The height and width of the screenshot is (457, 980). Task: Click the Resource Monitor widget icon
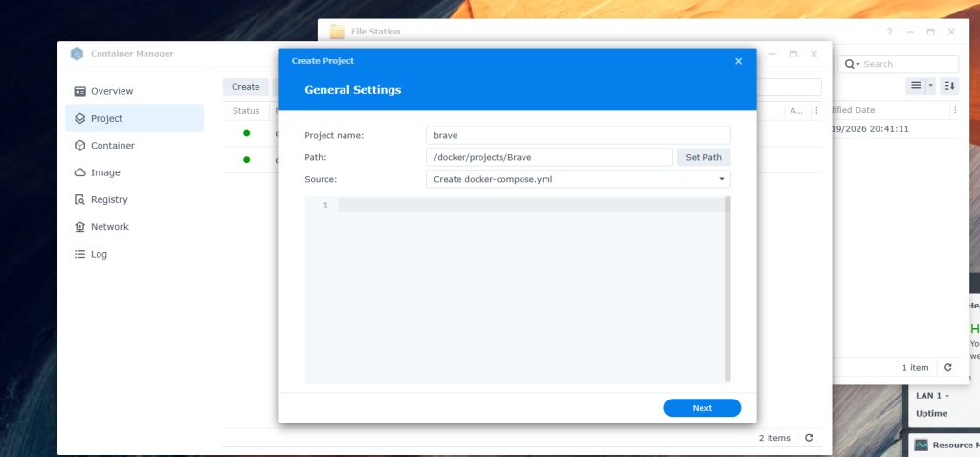(922, 446)
